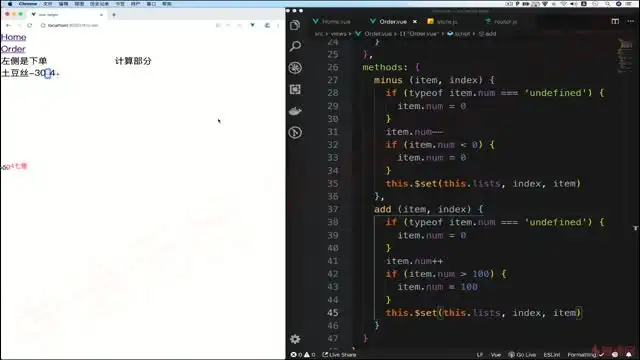Open the Order link in the browser page
Viewport: 640px width, 360px height.
click(x=13, y=49)
